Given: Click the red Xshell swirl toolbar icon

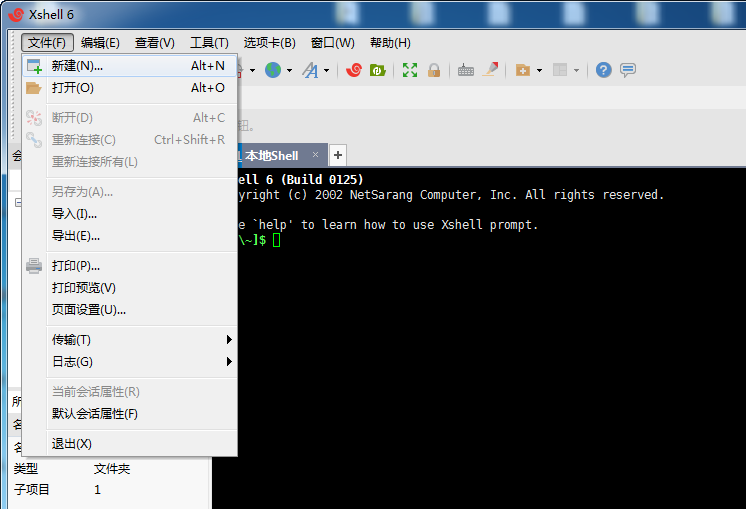Looking at the screenshot, I should coord(354,70).
